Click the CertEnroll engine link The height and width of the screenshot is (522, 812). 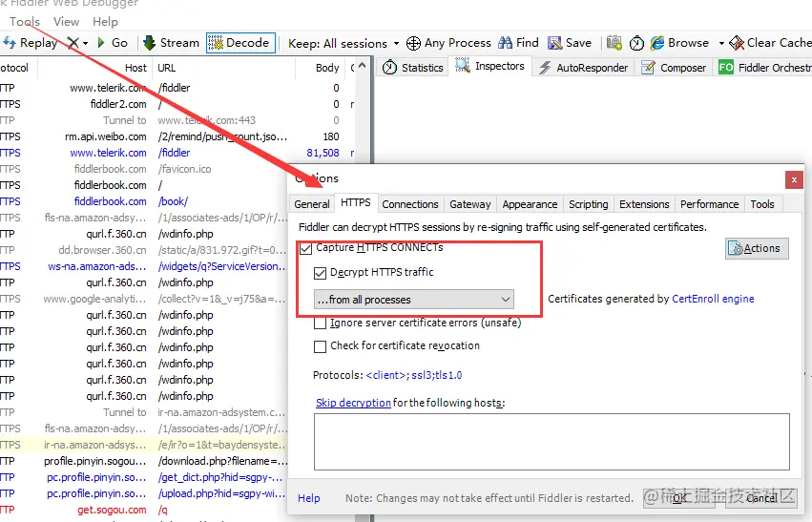[x=713, y=299]
